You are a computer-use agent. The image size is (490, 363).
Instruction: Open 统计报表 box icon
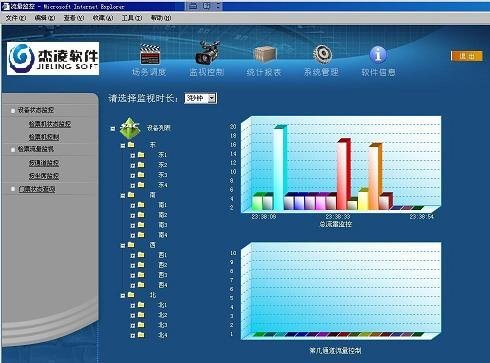(265, 54)
